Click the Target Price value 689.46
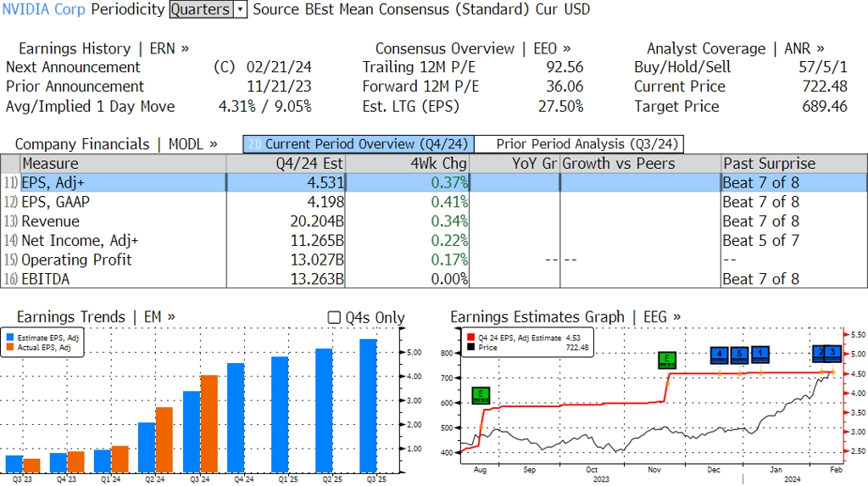 point(825,106)
